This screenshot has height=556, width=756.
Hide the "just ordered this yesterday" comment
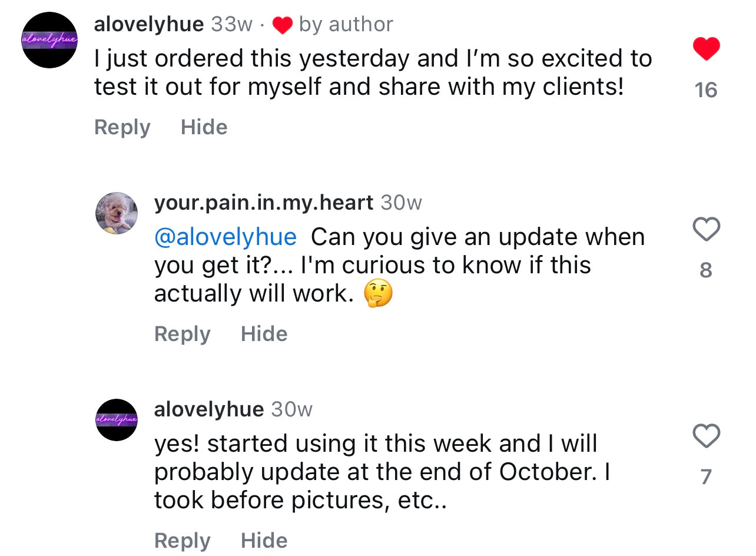(x=204, y=127)
